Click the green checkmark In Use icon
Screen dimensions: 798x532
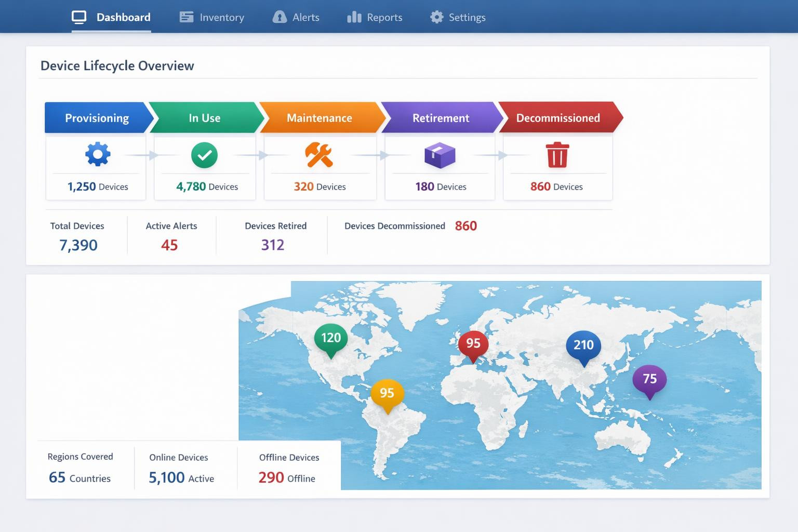point(204,155)
